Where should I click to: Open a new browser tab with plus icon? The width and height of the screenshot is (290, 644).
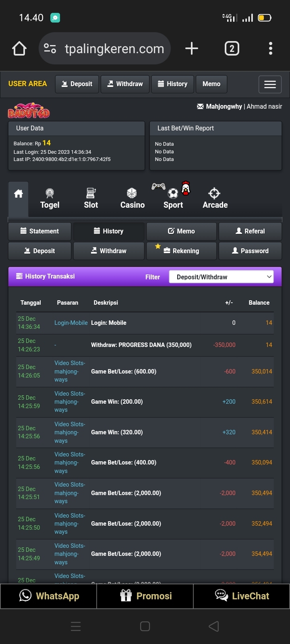click(x=192, y=49)
